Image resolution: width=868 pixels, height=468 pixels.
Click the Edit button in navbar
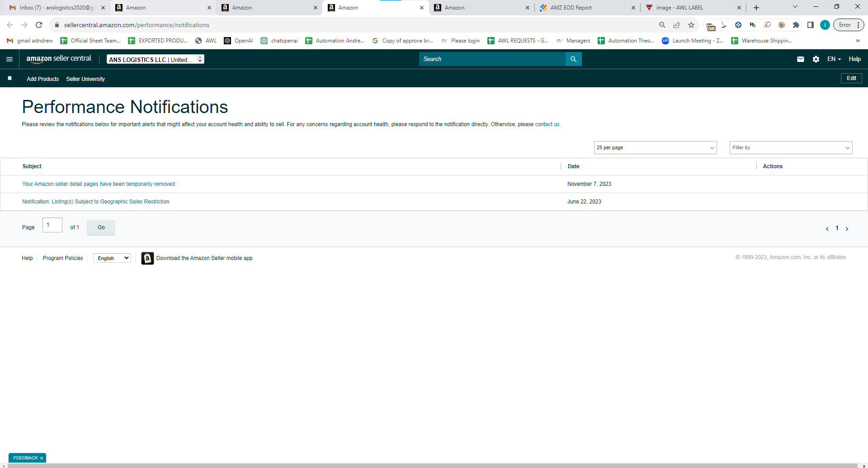[x=851, y=78]
